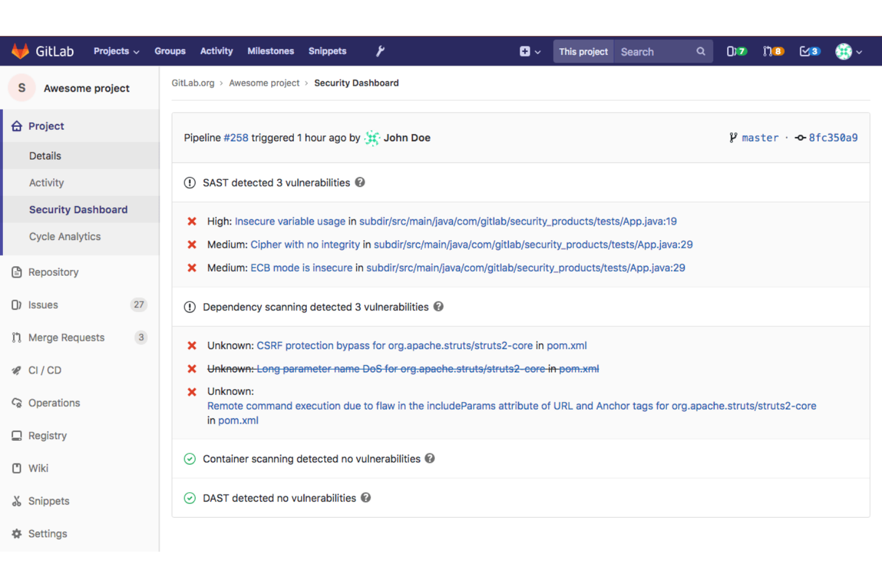Click the This project search scope button
This screenshot has height=588, width=882.
tap(583, 52)
